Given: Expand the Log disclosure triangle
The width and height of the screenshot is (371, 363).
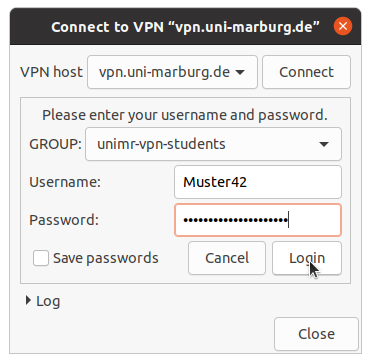Looking at the screenshot, I should [29, 301].
